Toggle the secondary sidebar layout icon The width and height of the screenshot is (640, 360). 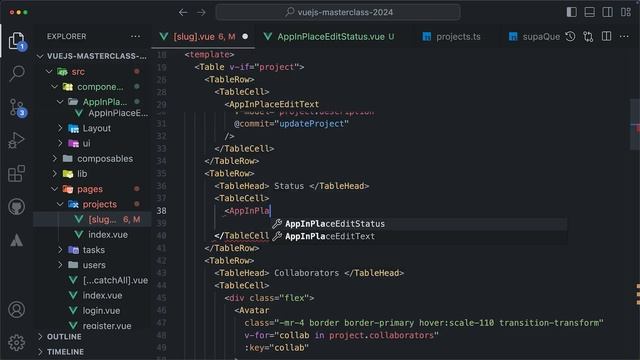[607, 12]
